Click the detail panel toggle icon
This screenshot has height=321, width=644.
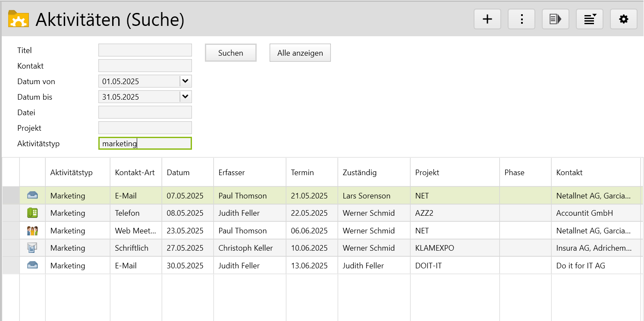(555, 19)
